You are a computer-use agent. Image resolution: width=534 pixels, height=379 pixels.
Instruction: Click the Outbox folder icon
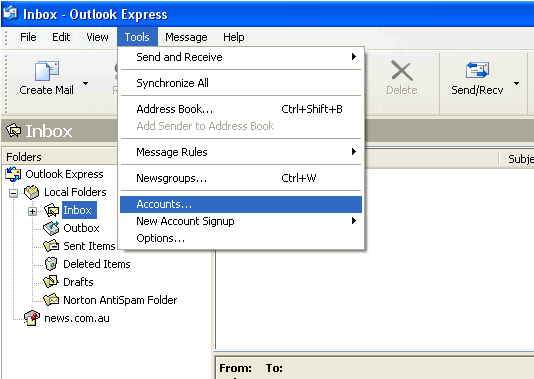51,228
